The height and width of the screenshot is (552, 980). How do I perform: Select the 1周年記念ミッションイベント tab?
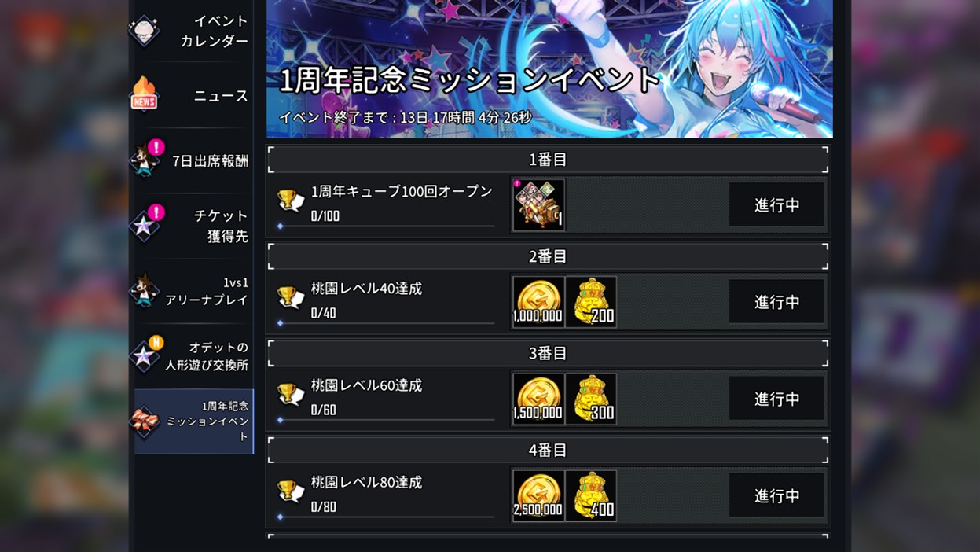[194, 421]
